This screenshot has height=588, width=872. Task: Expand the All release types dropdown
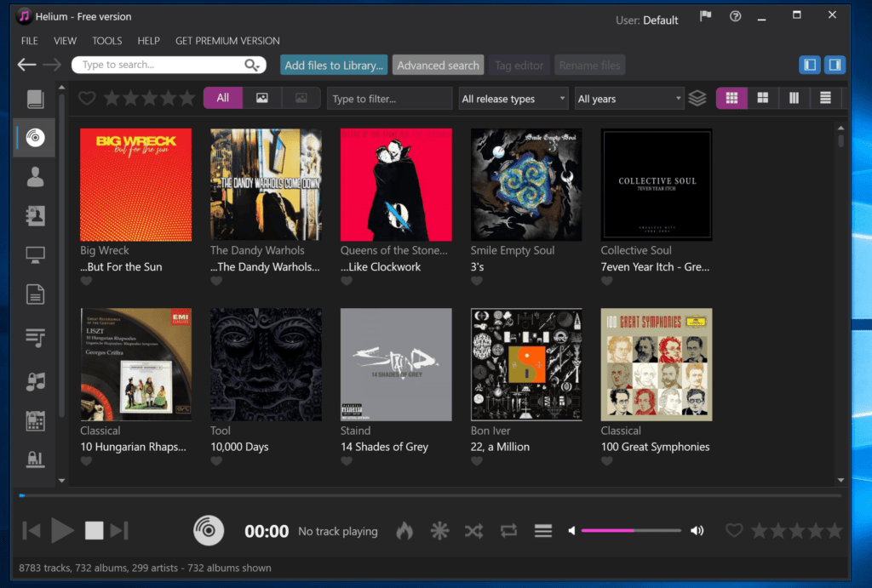513,99
